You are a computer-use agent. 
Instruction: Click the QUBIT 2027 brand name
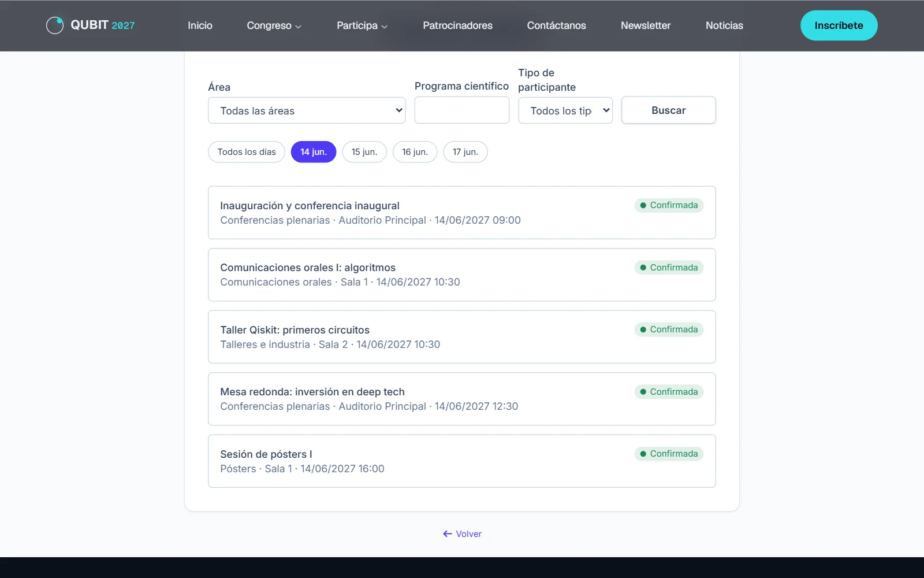tap(103, 25)
